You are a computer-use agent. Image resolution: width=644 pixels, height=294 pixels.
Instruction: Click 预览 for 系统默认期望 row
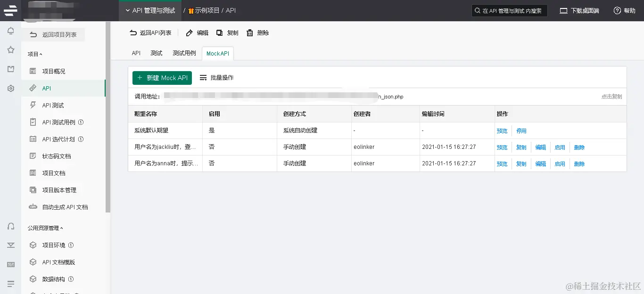[502, 131]
